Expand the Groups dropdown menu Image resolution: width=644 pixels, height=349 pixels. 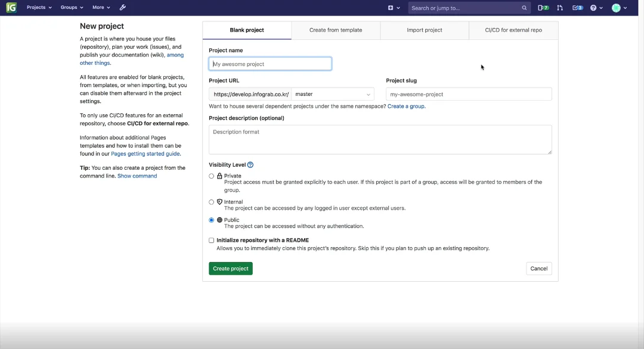coord(72,8)
